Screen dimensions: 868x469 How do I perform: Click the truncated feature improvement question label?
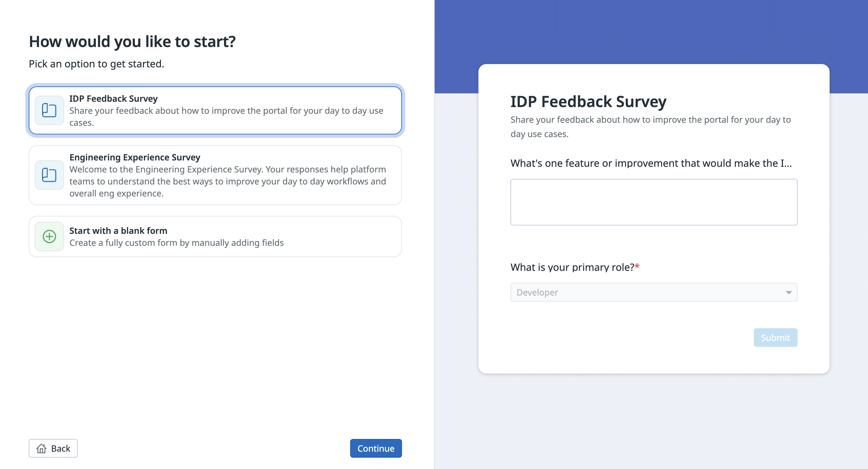tap(651, 163)
